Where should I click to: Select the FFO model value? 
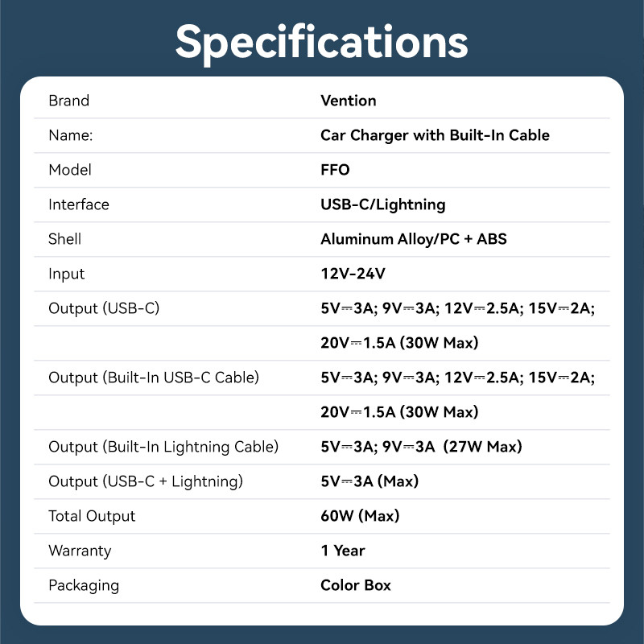tap(335, 170)
